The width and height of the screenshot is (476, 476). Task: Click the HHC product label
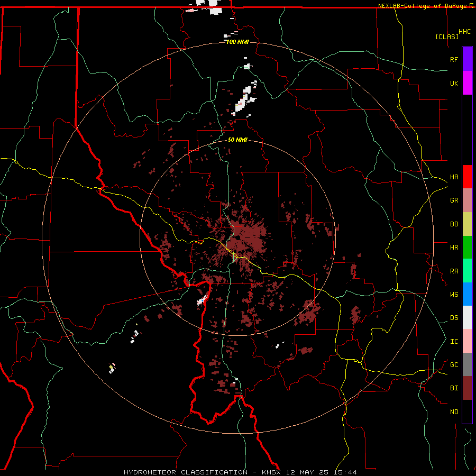(x=464, y=32)
